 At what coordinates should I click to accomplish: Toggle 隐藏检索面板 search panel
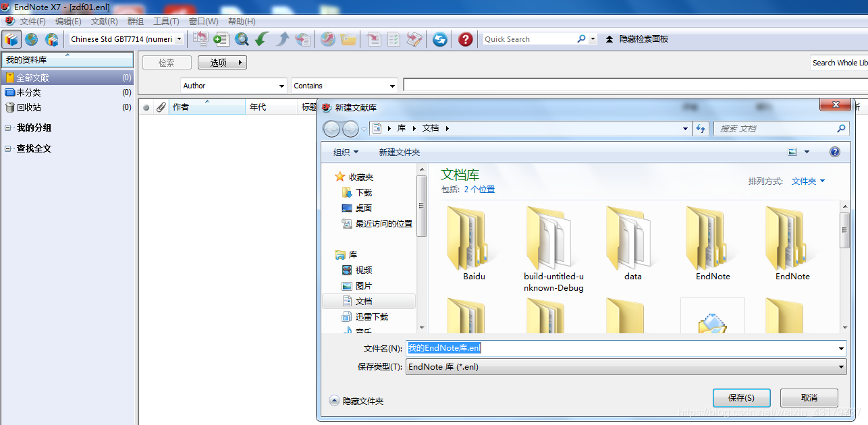point(637,39)
